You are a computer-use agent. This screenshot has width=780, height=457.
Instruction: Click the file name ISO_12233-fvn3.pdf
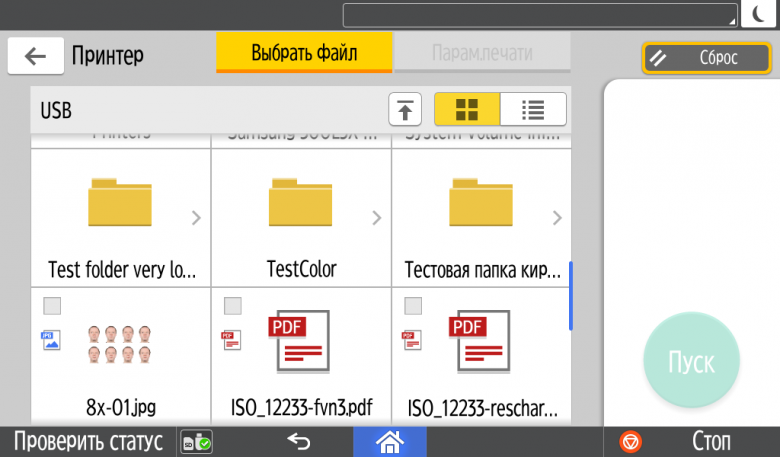301,407
